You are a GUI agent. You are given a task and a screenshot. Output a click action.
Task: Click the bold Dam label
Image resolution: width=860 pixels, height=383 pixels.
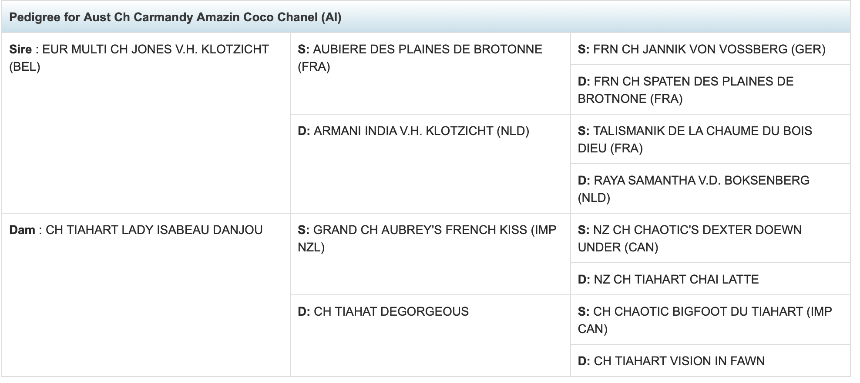click(21, 229)
